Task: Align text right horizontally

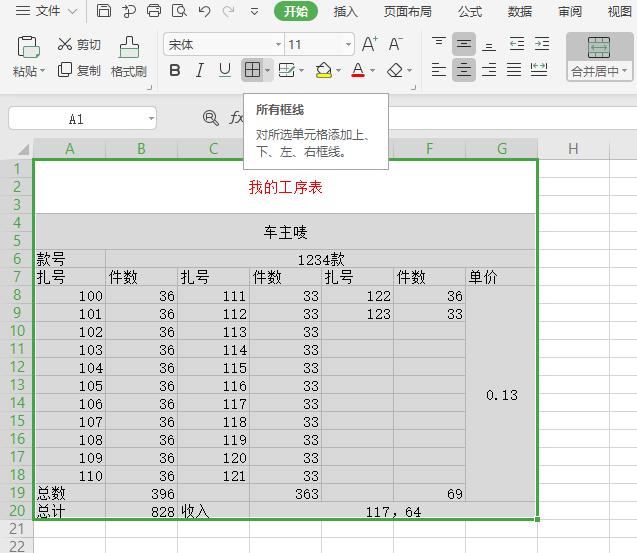Action: [x=489, y=70]
